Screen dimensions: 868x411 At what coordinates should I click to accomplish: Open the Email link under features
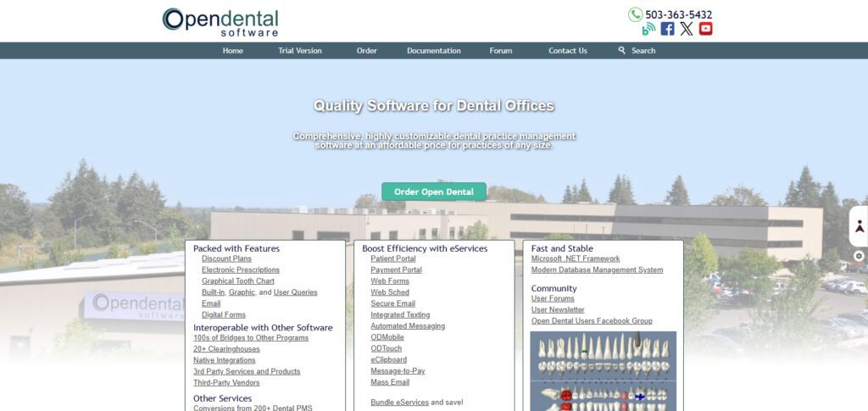coord(211,303)
